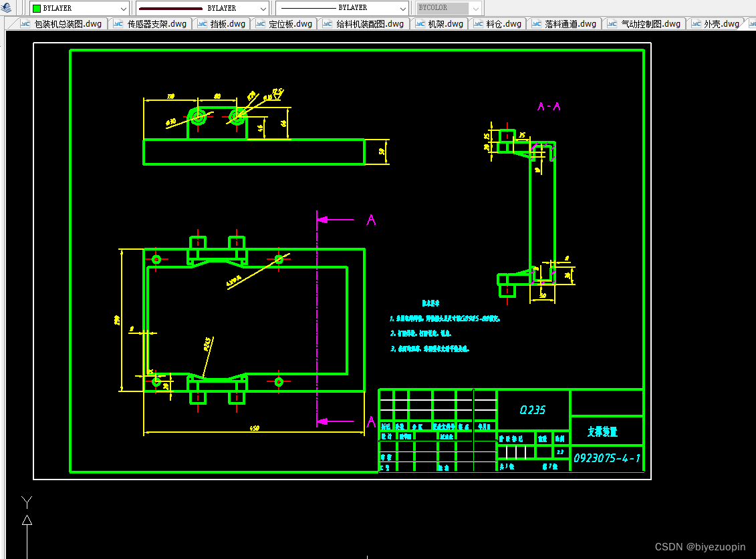The width and height of the screenshot is (756, 559).
Task: Select the lower magenta section marker A
Action: tap(371, 422)
